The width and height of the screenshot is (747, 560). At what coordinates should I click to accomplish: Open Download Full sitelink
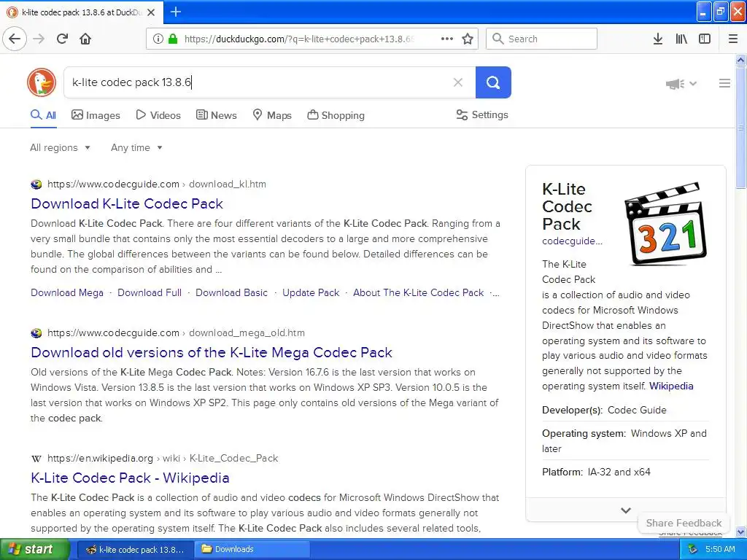(150, 293)
